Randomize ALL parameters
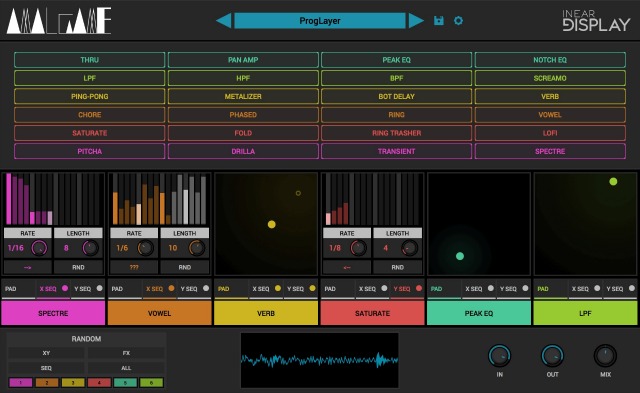The image size is (640, 393). (x=126, y=368)
